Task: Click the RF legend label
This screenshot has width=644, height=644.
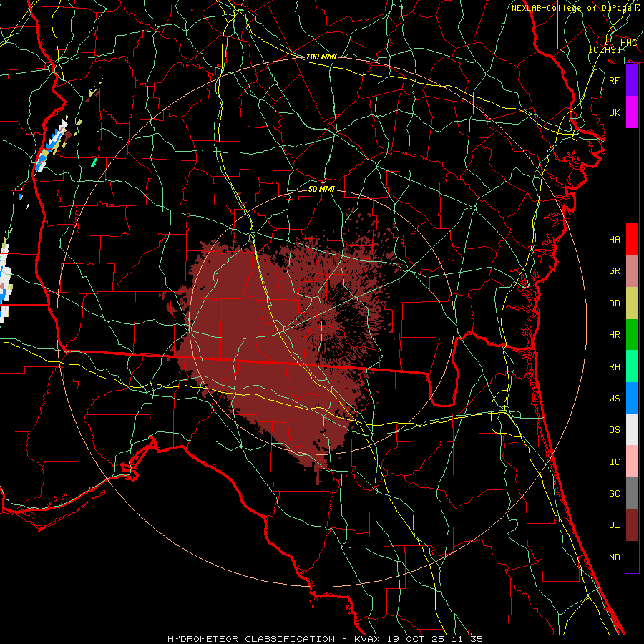Action: (x=615, y=80)
